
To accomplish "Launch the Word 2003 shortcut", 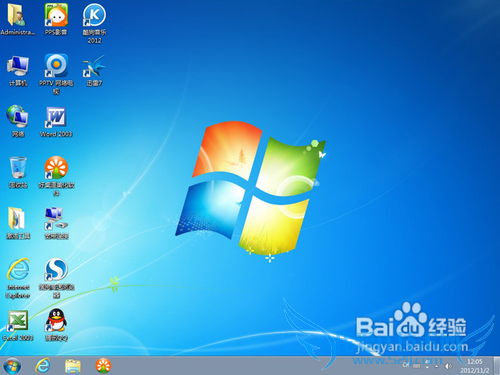I will (x=56, y=117).
